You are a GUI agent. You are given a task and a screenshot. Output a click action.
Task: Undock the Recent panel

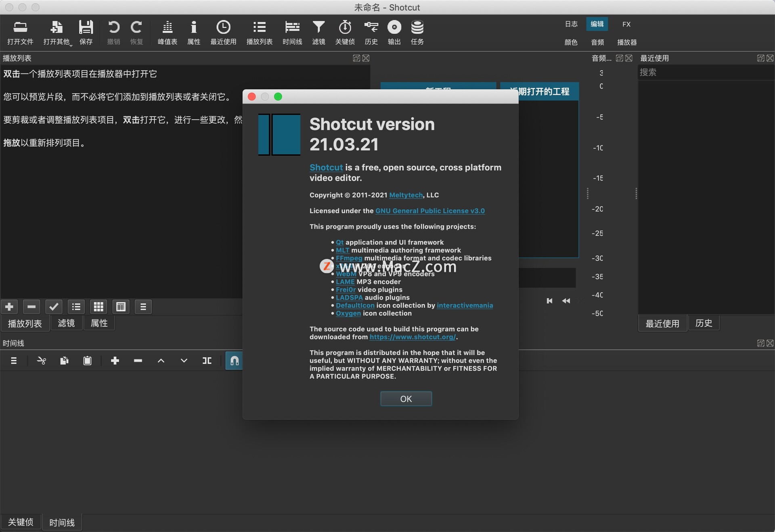760,58
